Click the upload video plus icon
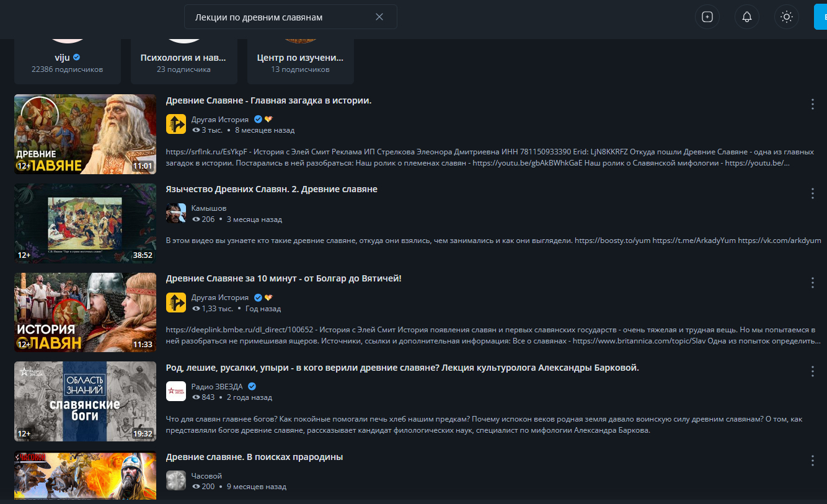827x504 pixels. pos(707,17)
